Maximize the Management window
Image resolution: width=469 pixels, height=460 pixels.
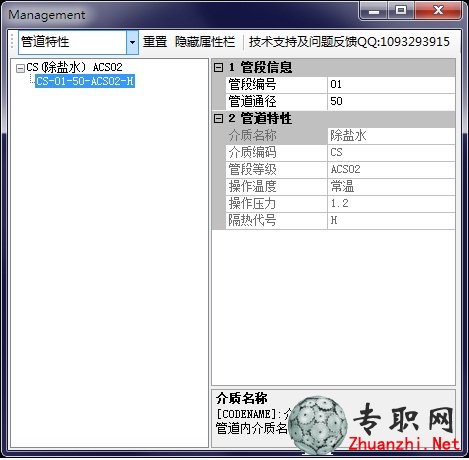point(401,10)
